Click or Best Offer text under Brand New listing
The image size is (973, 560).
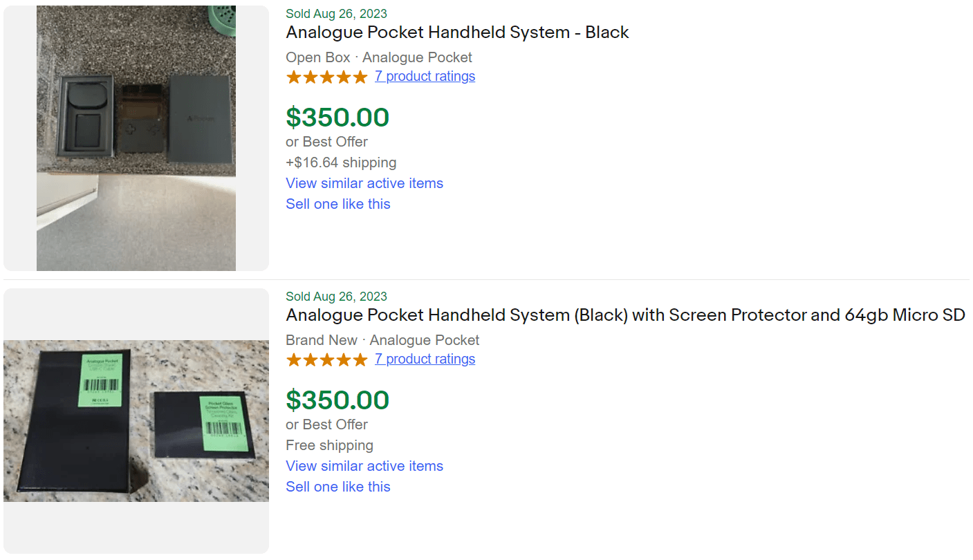(326, 424)
